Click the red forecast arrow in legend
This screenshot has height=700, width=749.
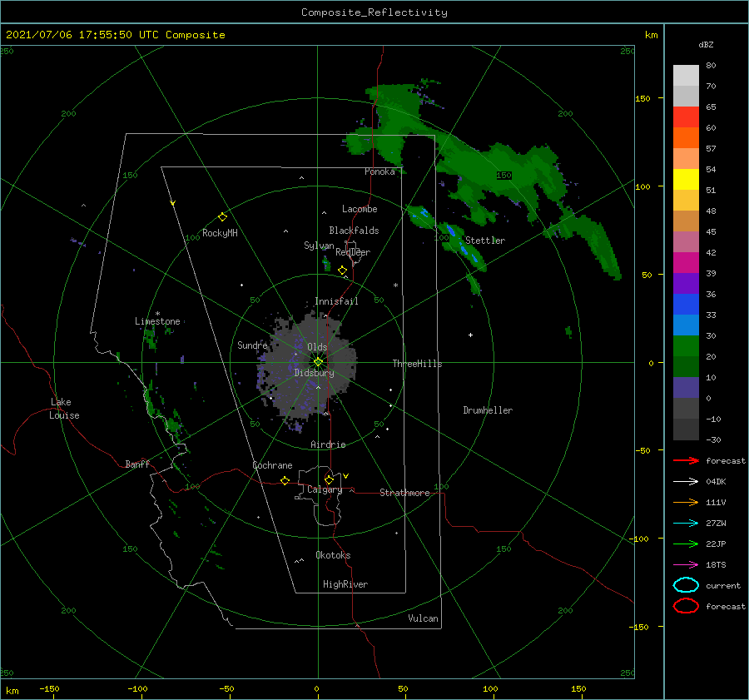point(686,460)
